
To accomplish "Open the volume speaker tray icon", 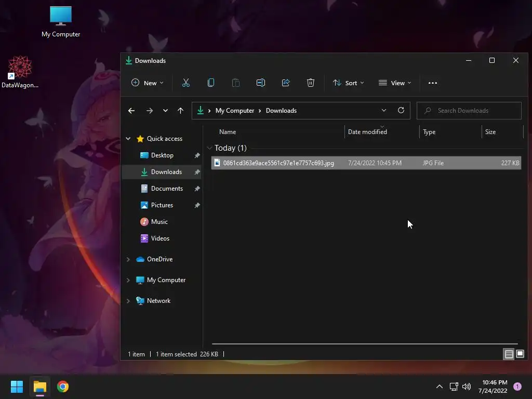I will coord(467,387).
